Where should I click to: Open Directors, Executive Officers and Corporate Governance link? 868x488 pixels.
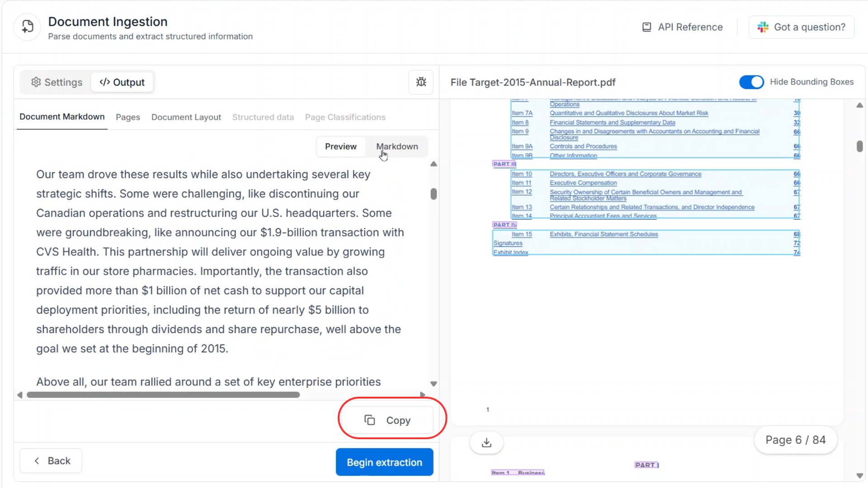point(626,174)
